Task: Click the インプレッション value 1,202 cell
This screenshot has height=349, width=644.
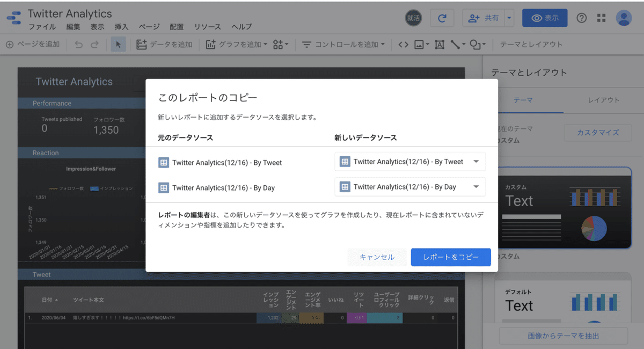Action: pyautogui.click(x=270, y=318)
